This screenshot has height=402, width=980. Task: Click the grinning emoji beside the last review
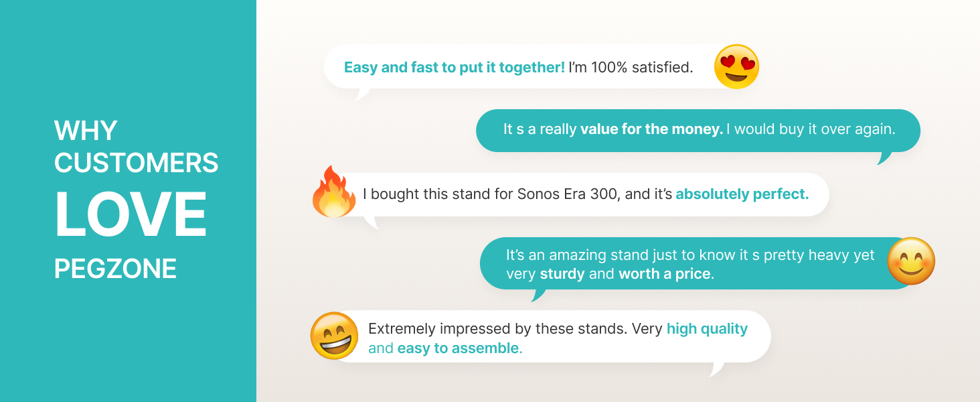pos(334,336)
